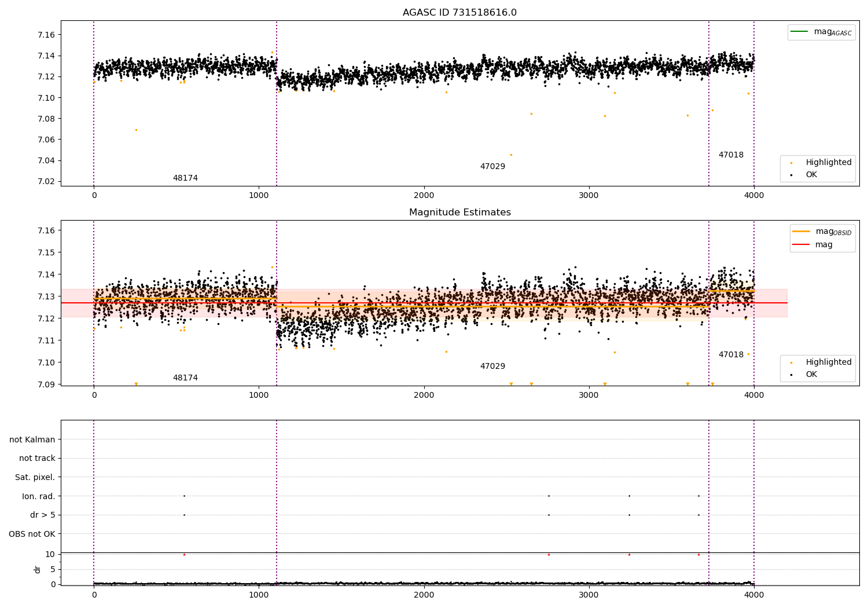The image size is (868, 608).
Task: Click the y-tick 5 on the dr axis
Action: coord(53,569)
